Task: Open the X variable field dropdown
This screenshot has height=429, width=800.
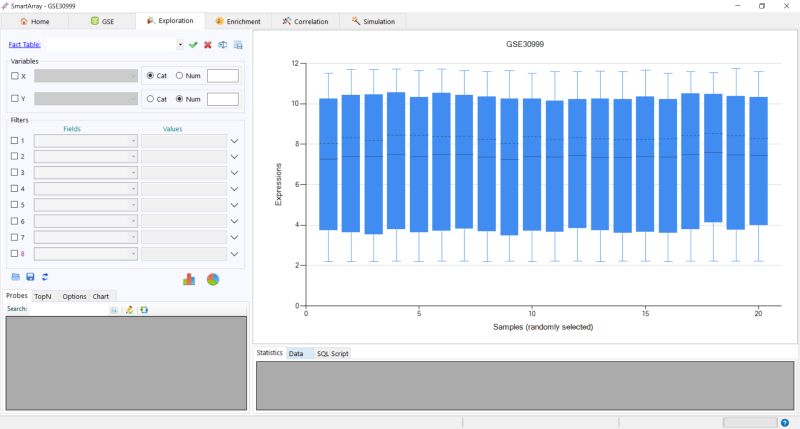Action: [134, 76]
